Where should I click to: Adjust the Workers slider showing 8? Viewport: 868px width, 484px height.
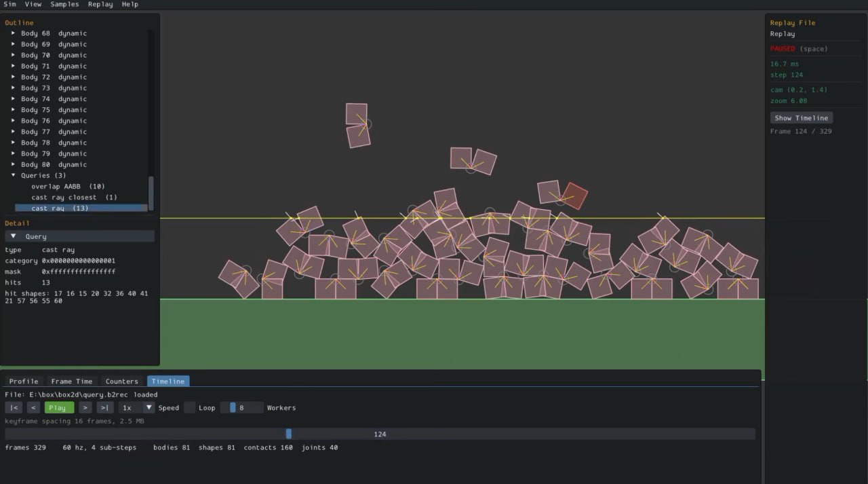(241, 408)
